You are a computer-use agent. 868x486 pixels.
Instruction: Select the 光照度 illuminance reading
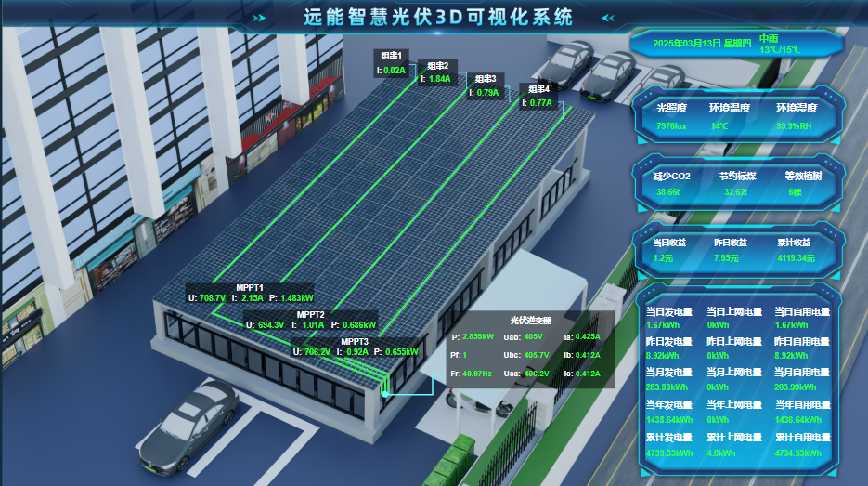click(x=671, y=117)
